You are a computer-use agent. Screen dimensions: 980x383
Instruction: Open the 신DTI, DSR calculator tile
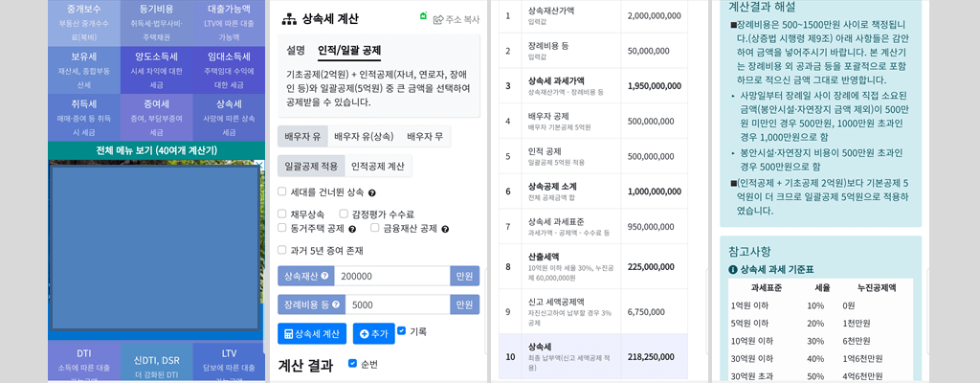click(x=156, y=361)
